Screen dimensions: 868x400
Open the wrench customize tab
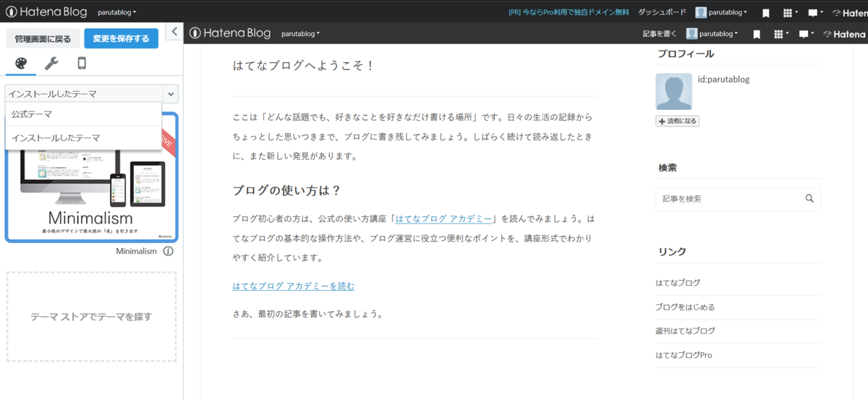51,64
